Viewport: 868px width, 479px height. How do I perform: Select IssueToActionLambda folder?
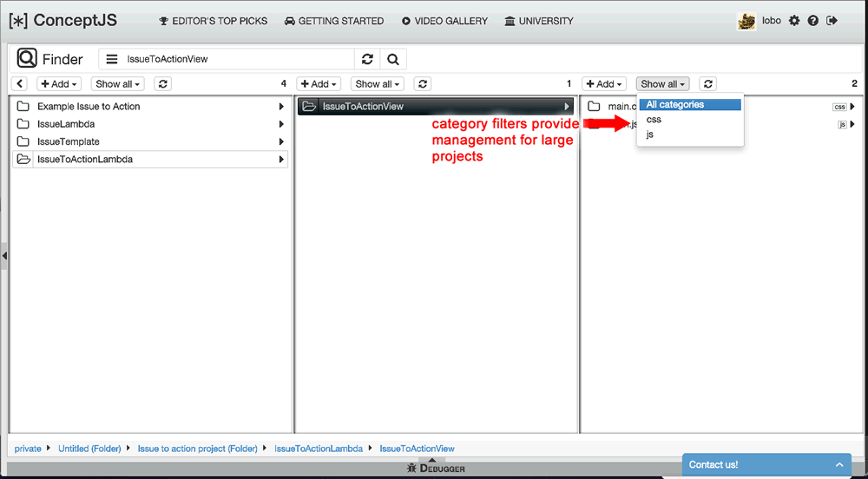[150, 160]
